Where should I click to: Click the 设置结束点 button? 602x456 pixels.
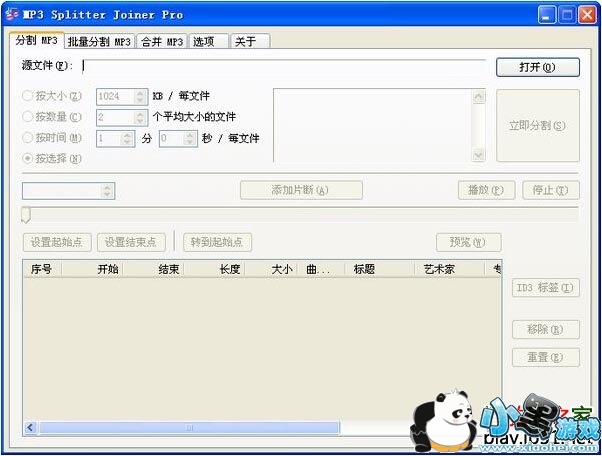(131, 242)
